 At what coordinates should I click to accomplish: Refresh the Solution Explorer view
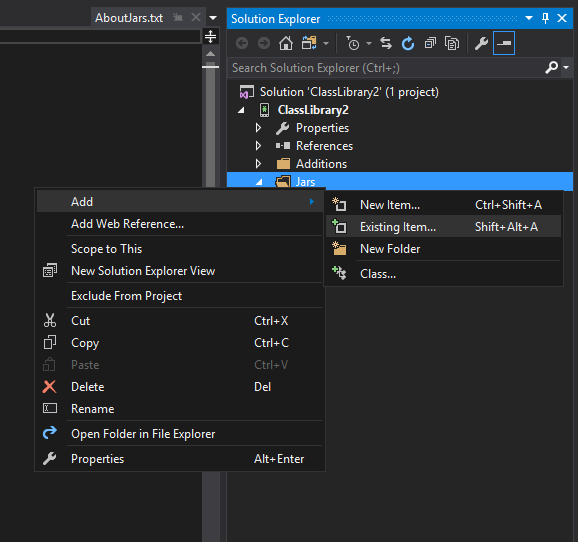(408, 44)
